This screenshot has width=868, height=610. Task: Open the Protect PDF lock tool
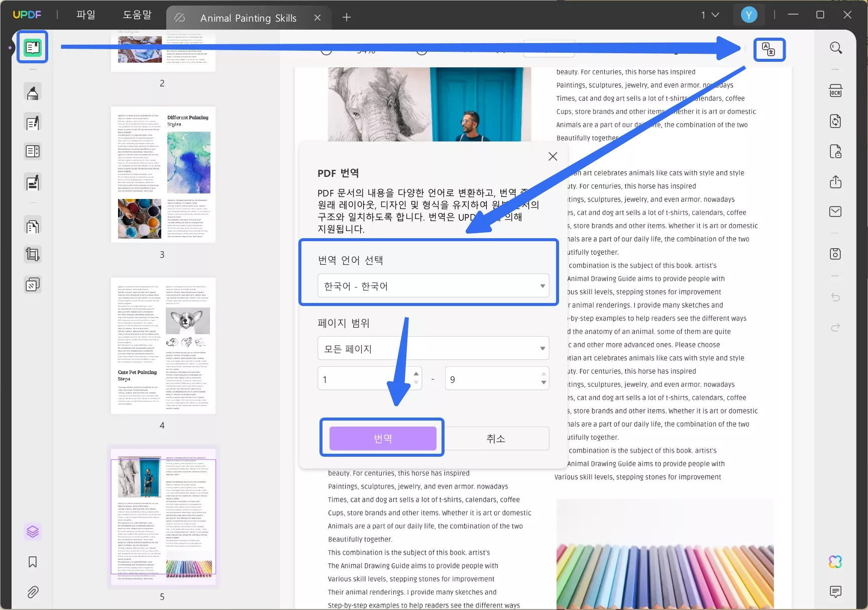tap(836, 151)
